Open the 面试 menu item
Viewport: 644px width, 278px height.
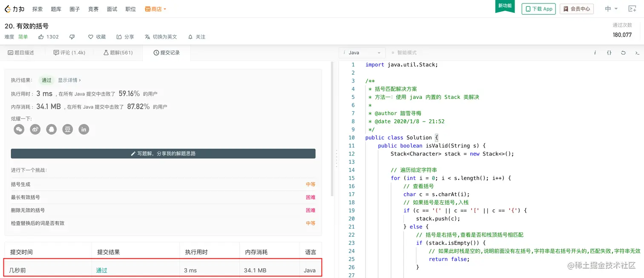112,9
